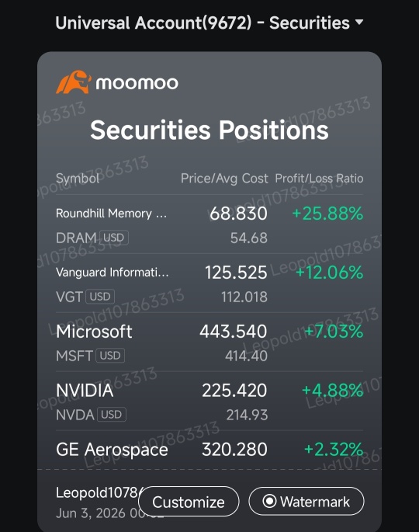Click the moomoo bull logo icon
The width and height of the screenshot is (419, 532).
point(74,82)
